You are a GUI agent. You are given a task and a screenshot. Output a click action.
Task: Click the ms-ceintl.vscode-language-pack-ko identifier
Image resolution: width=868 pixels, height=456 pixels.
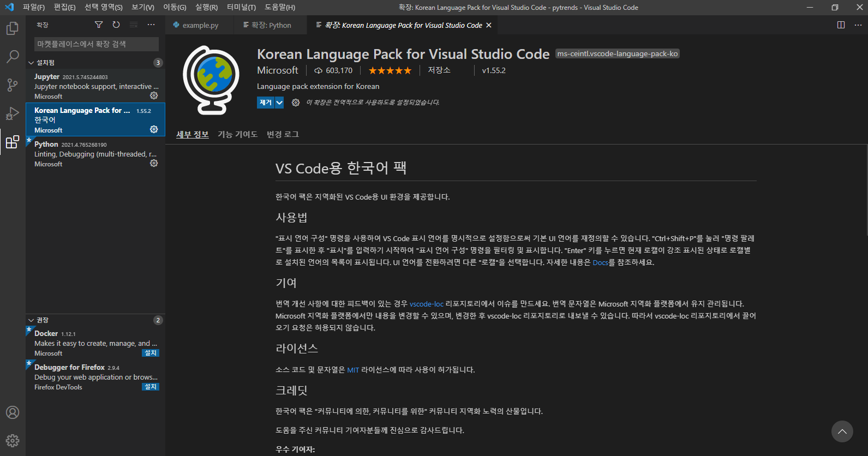click(618, 53)
